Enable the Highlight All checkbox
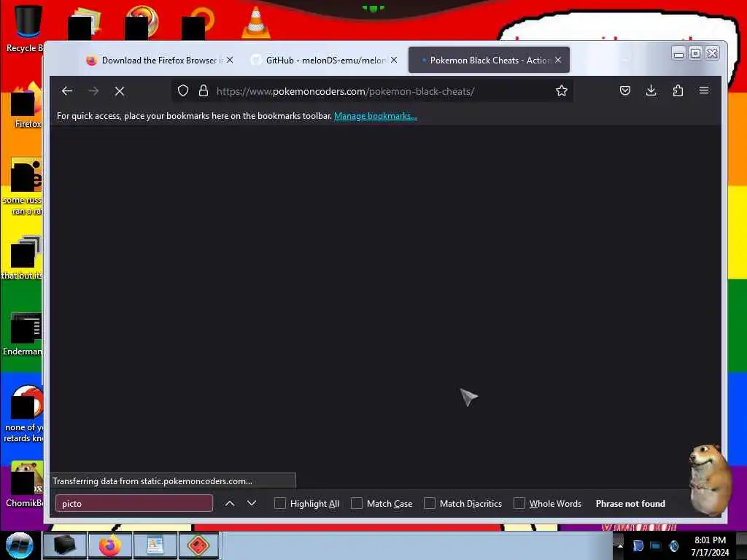This screenshot has height=560, width=747. 280,503
